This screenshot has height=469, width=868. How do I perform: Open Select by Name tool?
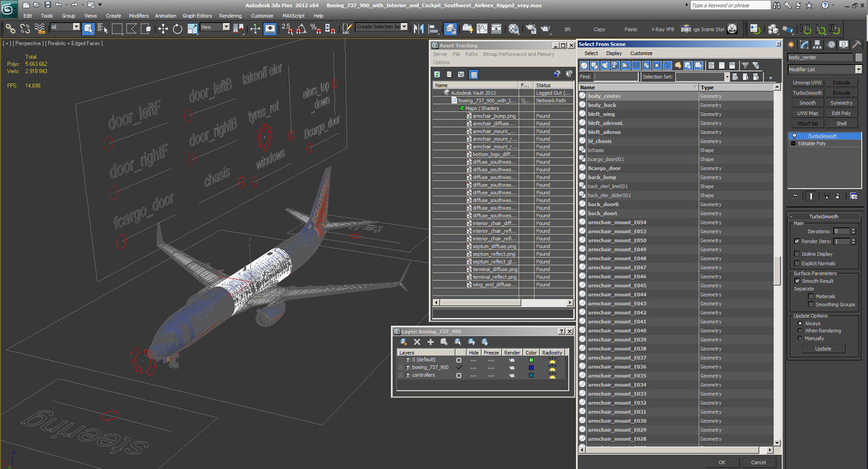pos(103,28)
